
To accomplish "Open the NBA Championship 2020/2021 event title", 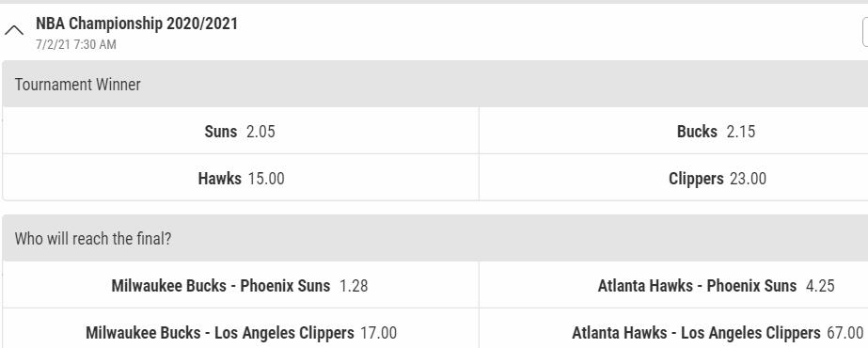I will point(136,24).
